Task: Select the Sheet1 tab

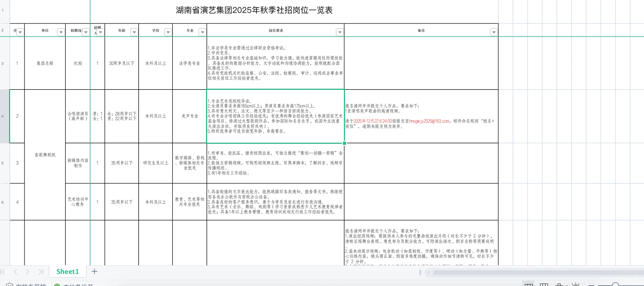Action: click(x=68, y=272)
